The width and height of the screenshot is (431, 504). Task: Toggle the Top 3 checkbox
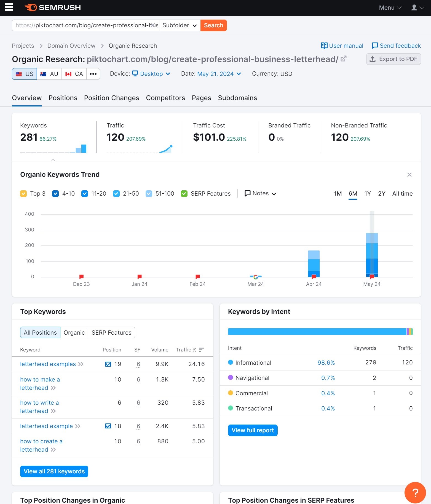point(23,194)
